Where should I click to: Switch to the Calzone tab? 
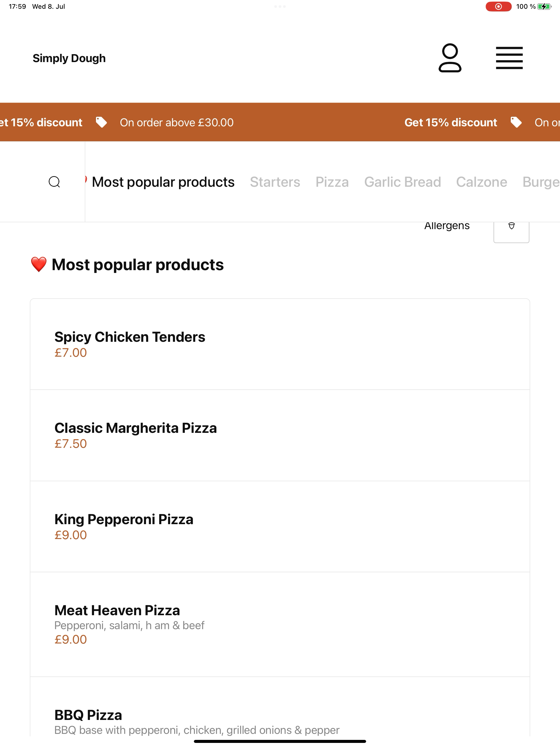pyautogui.click(x=482, y=182)
